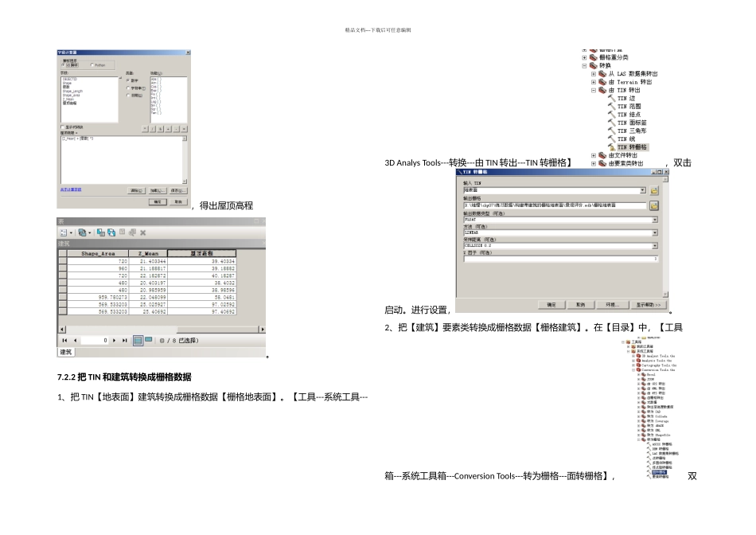
Task: Click 确定 in the field calculator dialog
Action: point(158,201)
